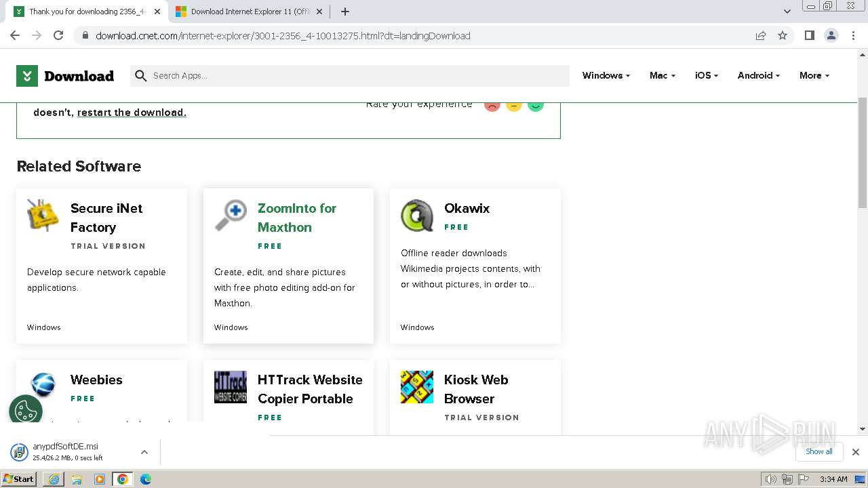
Task: Expand the Mac menu
Action: (x=663, y=76)
